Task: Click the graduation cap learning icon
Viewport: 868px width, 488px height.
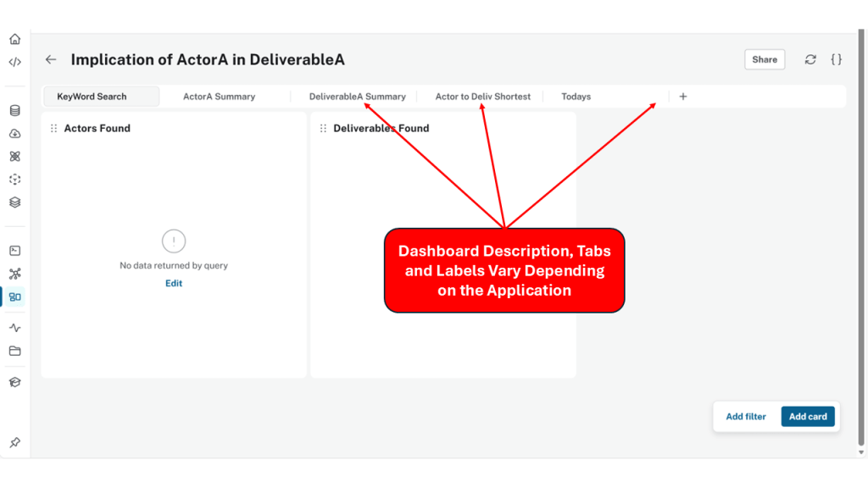Action: [14, 382]
